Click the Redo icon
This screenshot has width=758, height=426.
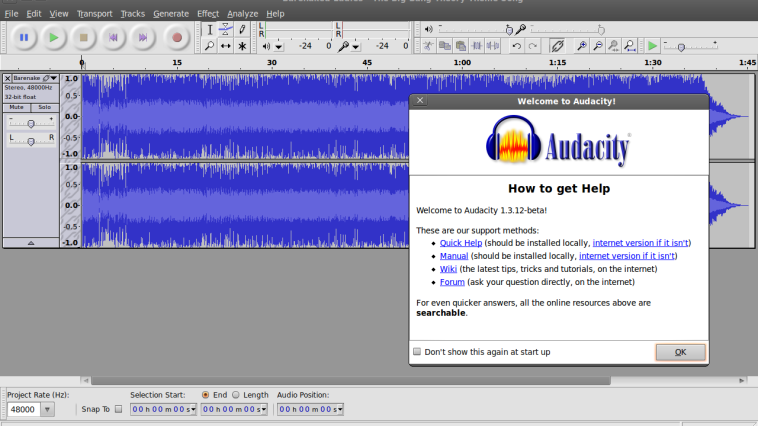(533, 46)
